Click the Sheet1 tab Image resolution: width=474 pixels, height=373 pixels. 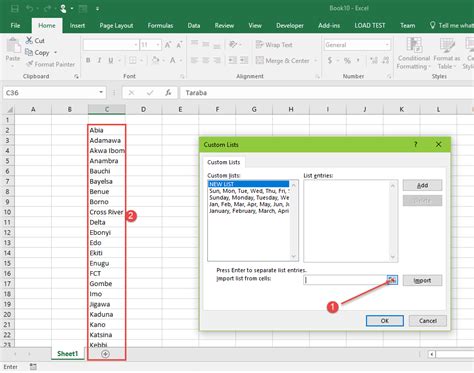point(67,354)
